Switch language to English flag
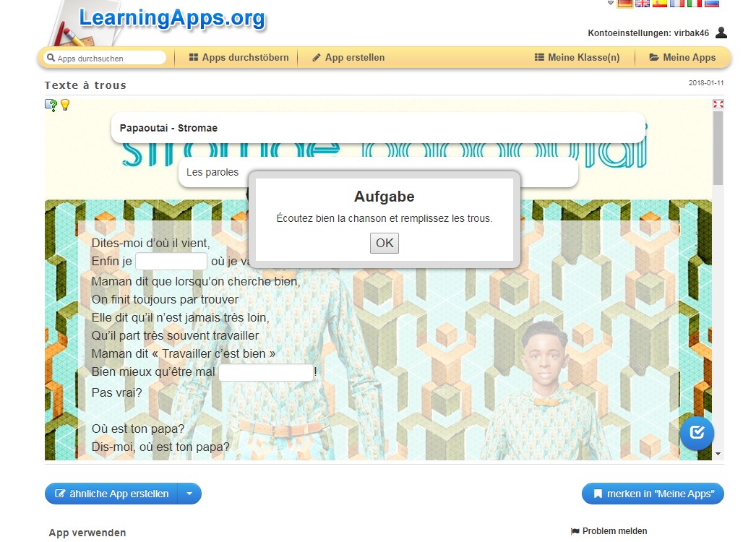The width and height of the screenshot is (756, 542). pos(643,3)
